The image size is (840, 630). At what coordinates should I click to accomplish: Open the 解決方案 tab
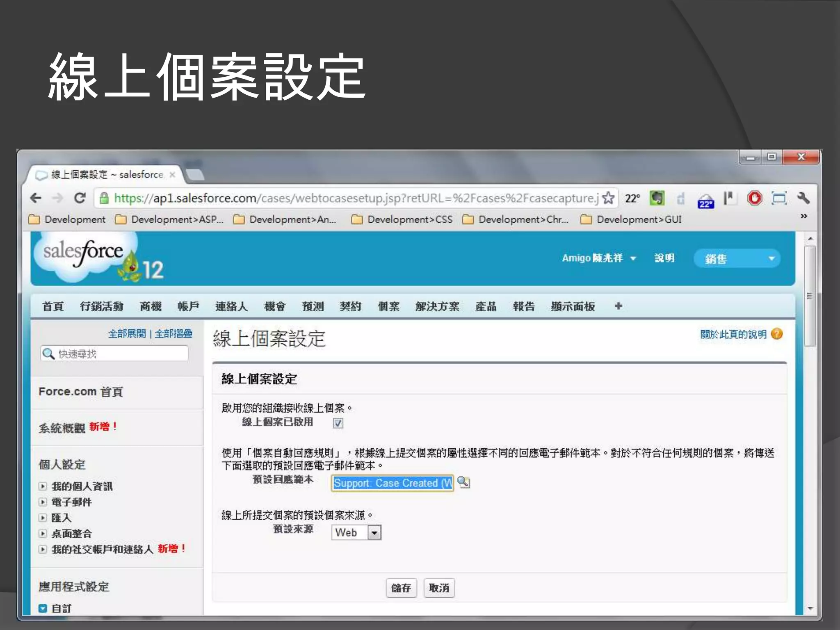click(x=437, y=306)
